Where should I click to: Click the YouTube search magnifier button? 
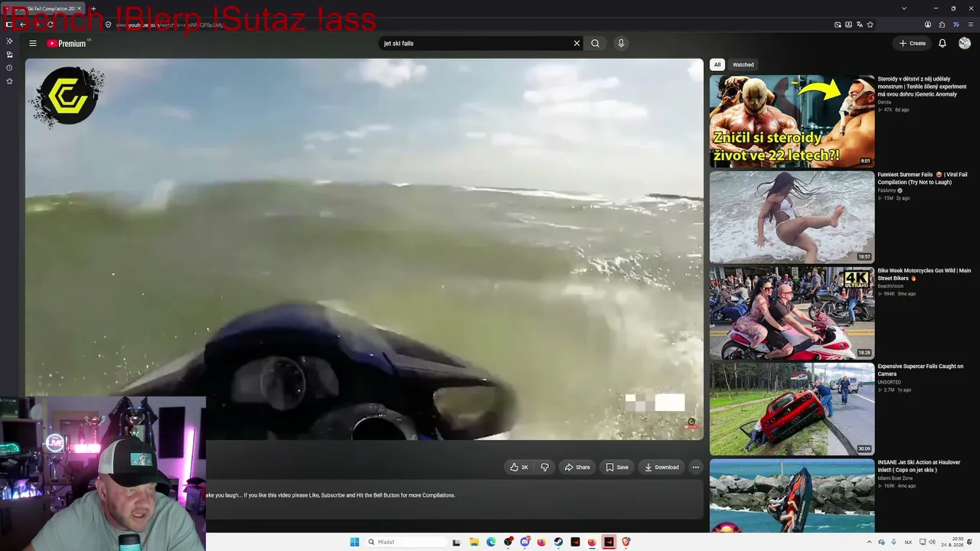point(595,44)
